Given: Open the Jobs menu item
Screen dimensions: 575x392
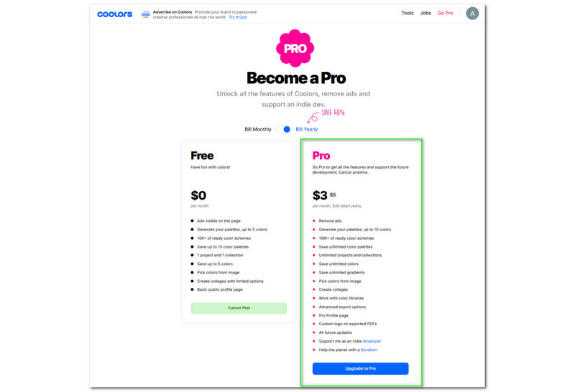Looking at the screenshot, I should 425,13.
